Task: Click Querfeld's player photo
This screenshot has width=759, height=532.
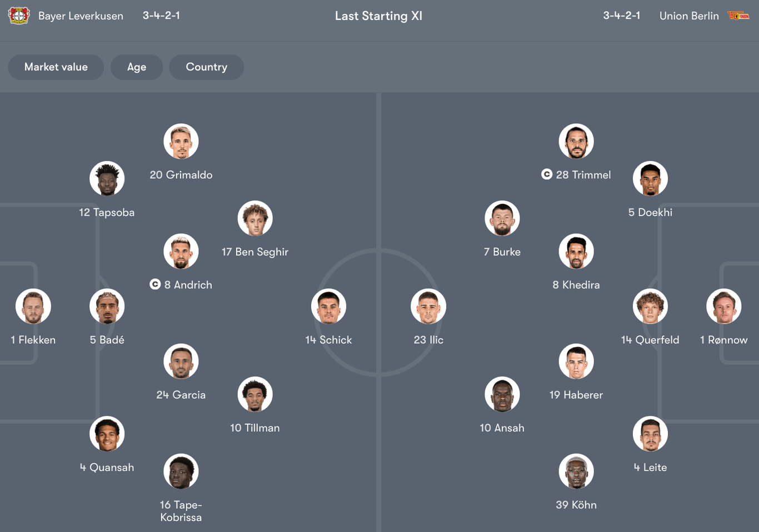Action: tap(650, 307)
